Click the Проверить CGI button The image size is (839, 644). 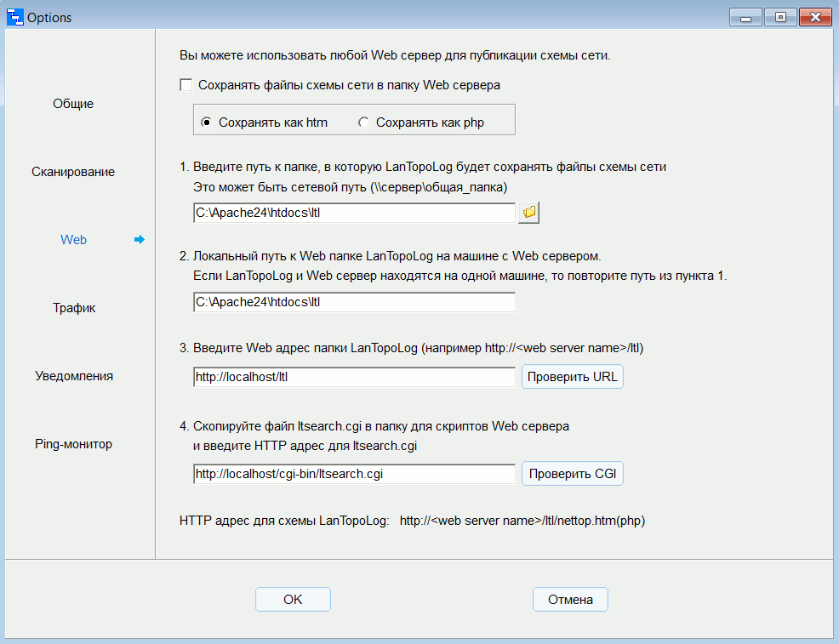point(573,474)
